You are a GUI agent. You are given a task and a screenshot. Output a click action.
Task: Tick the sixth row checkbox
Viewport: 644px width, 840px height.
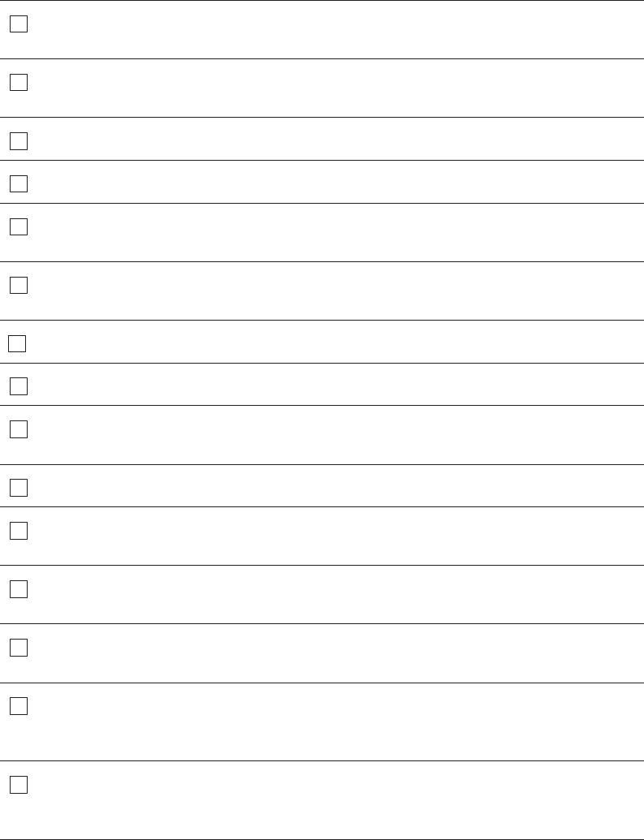pyautogui.click(x=19, y=286)
